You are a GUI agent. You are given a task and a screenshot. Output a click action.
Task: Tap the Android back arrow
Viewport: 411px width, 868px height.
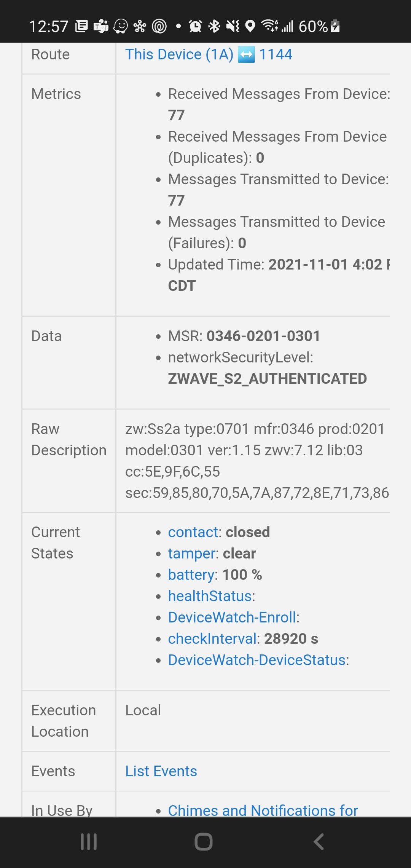[x=319, y=842]
